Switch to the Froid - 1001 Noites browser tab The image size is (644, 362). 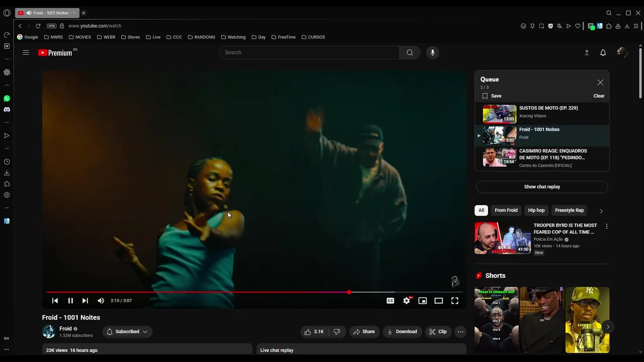coord(46,13)
